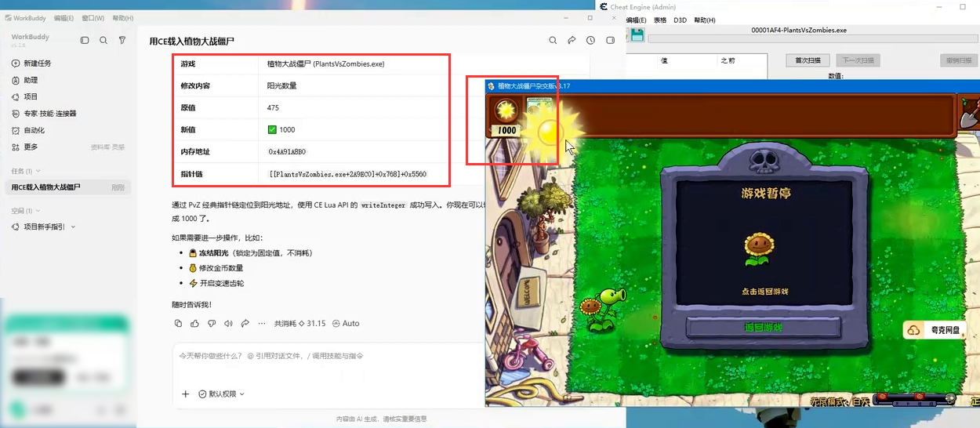Give thumbs down to the reply
The width and height of the screenshot is (980, 428).
pos(212,323)
